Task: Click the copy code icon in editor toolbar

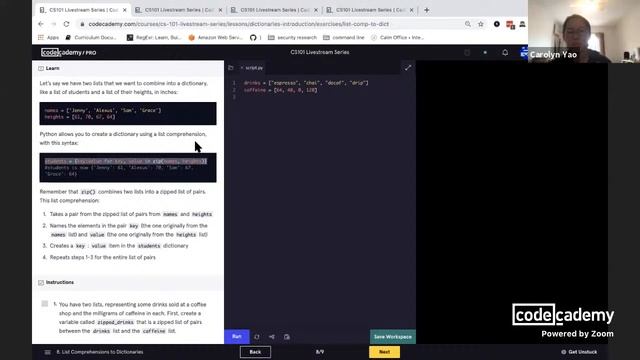Action: click(x=287, y=337)
